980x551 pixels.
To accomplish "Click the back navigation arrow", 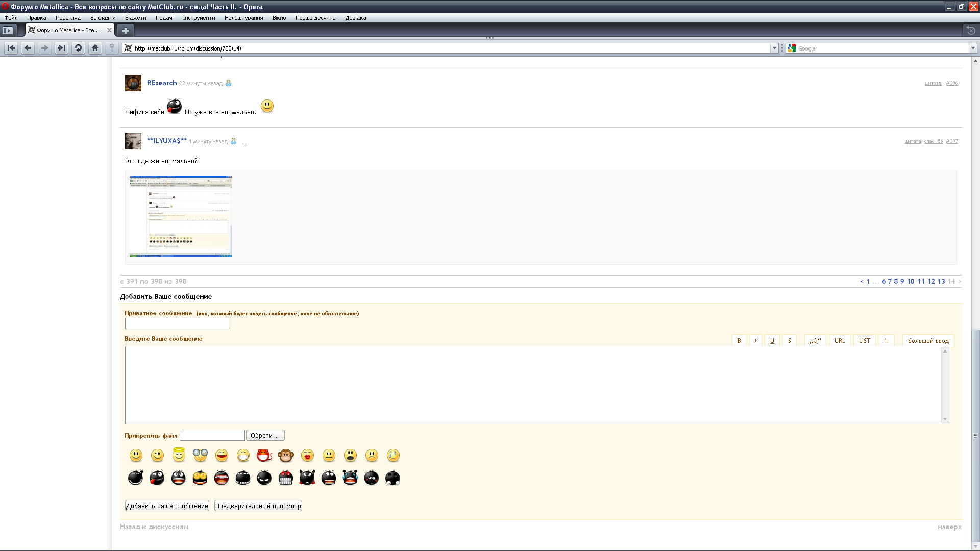I will click(28, 48).
